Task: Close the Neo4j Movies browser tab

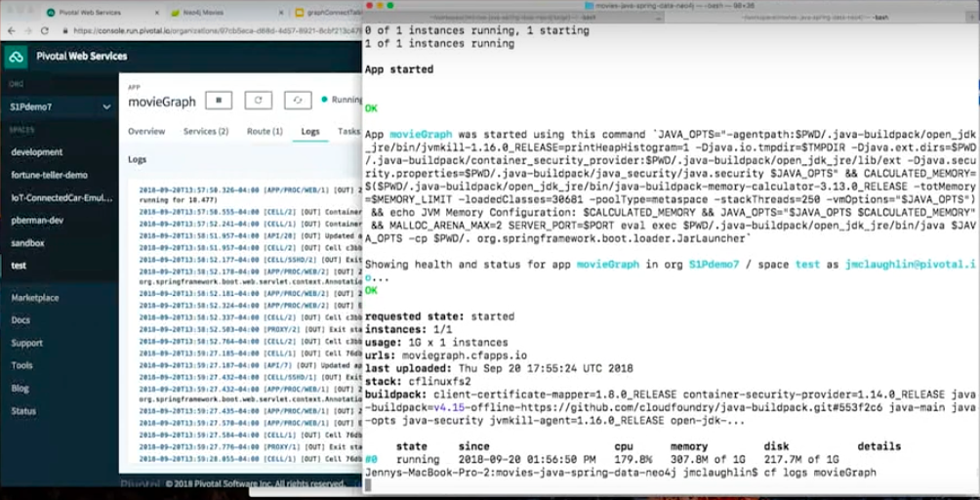Action: (279, 13)
